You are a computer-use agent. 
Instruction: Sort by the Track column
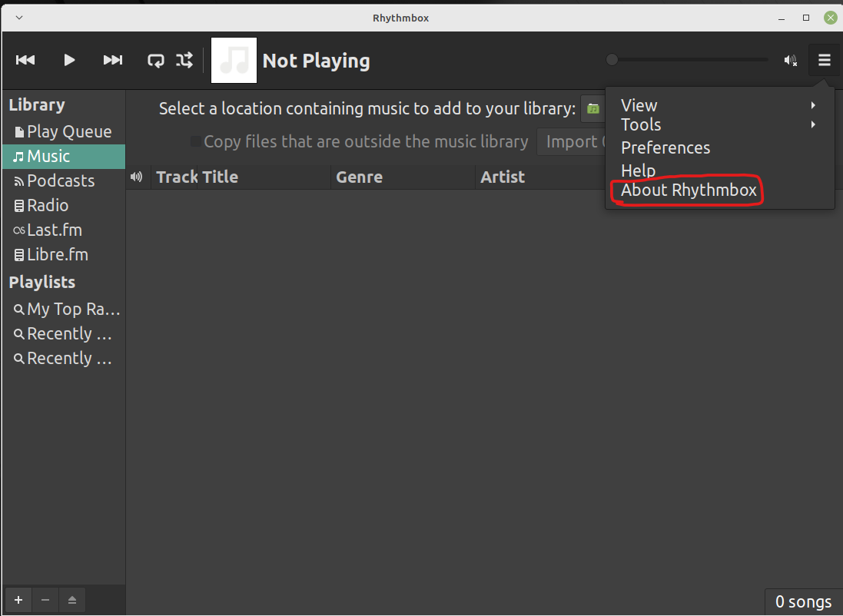point(174,177)
